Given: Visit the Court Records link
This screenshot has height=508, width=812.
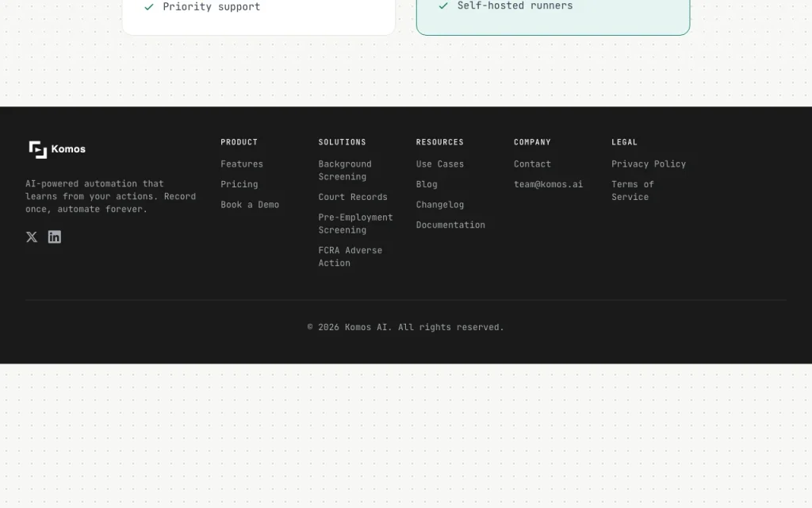Looking at the screenshot, I should (x=353, y=197).
